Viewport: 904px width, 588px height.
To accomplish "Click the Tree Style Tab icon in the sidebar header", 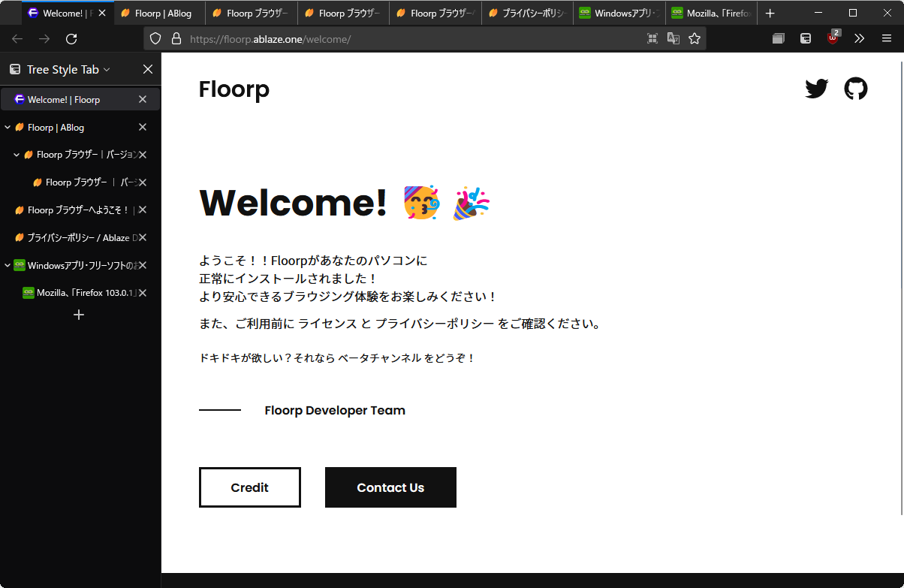I will tap(15, 69).
